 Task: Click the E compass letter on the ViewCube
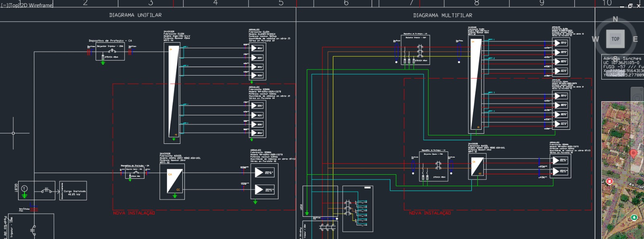tap(635, 39)
